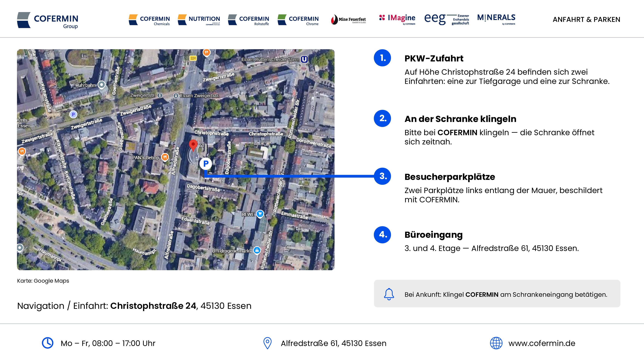Select the purple parking marker near Zweigertstraße
The image size is (644, 362).
coord(73,114)
